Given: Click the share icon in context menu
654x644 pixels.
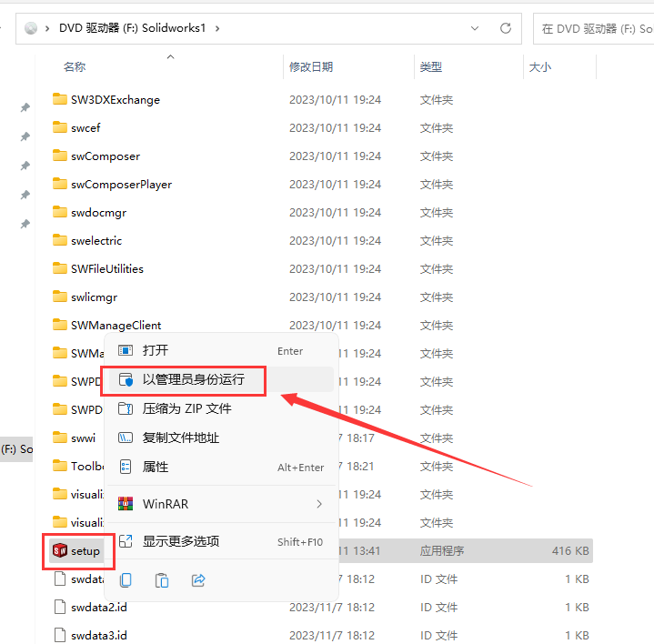Looking at the screenshot, I should coord(198,579).
